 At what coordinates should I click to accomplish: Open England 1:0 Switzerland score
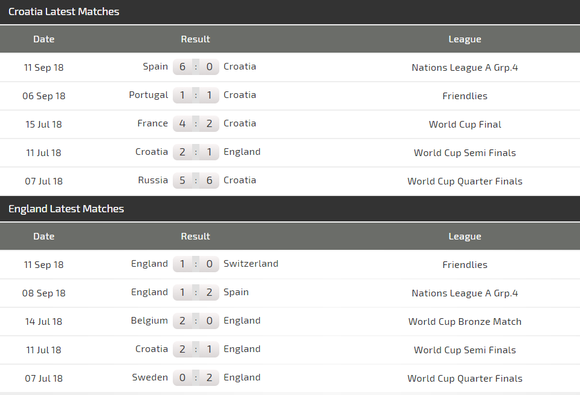click(196, 264)
